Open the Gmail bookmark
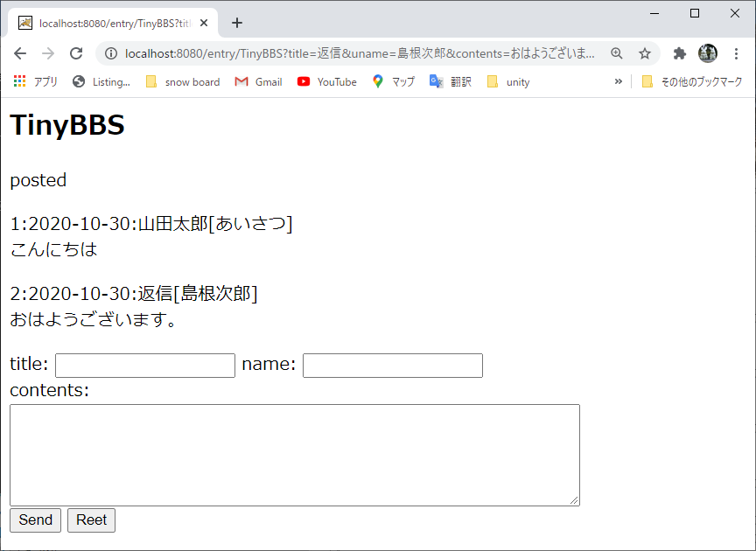This screenshot has width=756, height=551. point(258,81)
